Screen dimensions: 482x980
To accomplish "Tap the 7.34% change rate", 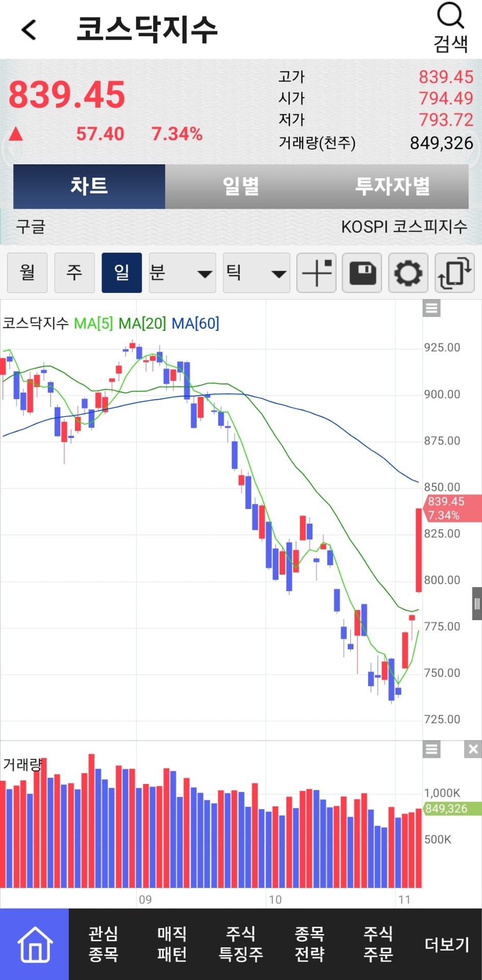I will tap(177, 134).
